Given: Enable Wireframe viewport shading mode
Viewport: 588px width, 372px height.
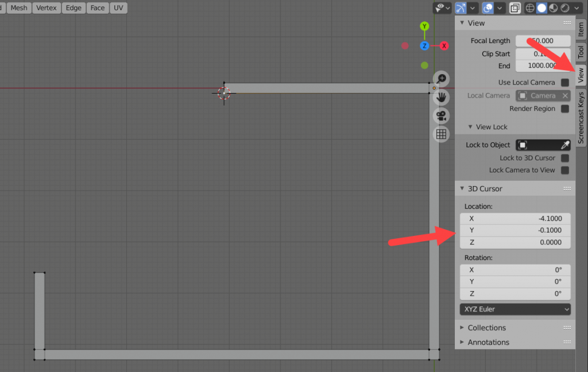Looking at the screenshot, I should coord(530,7).
